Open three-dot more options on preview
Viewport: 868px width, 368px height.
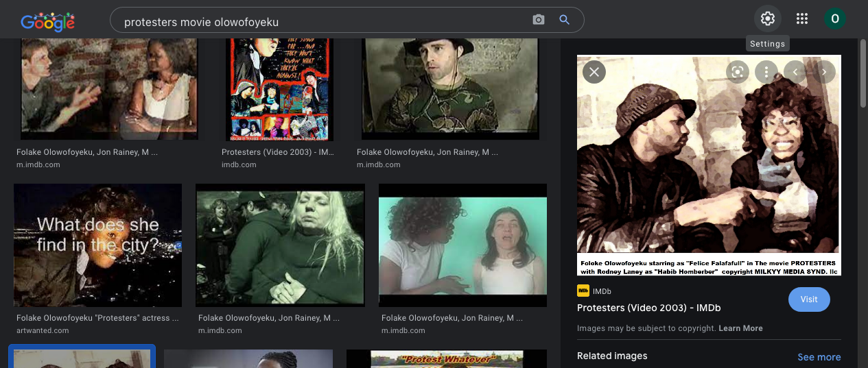point(766,71)
